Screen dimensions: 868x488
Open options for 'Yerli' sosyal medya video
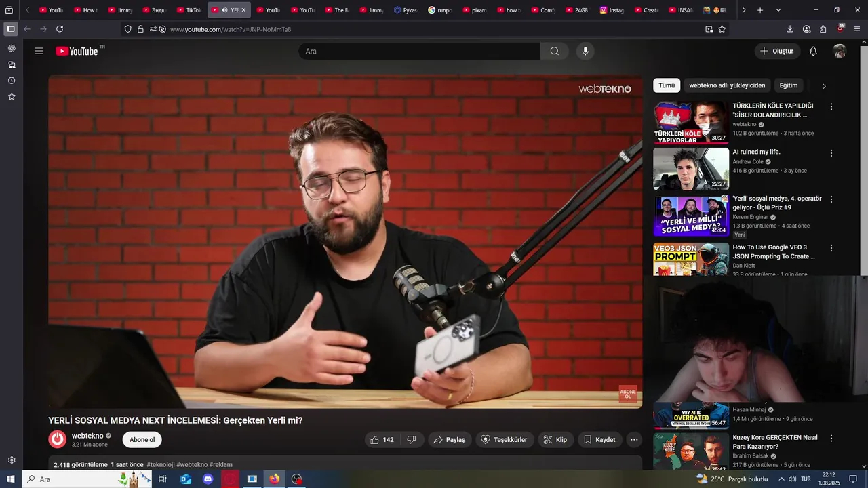[x=831, y=199]
